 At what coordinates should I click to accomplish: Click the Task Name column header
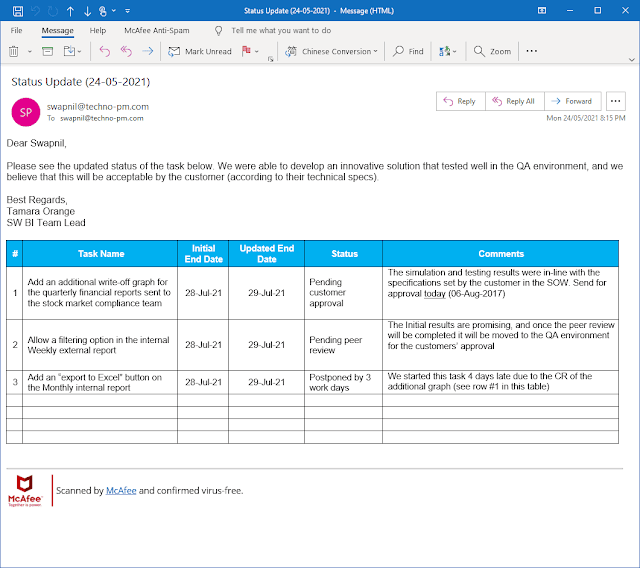[100, 254]
